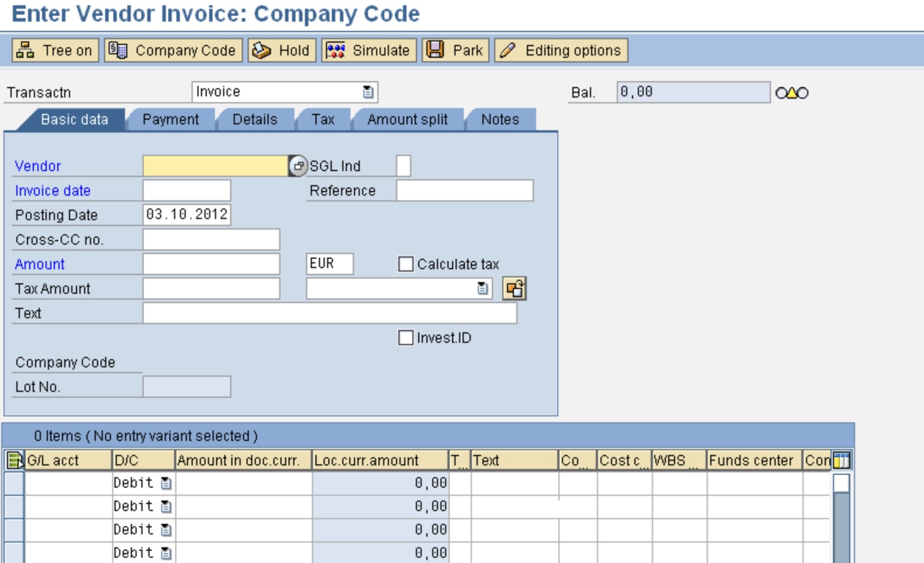
Task: Click the Cross-CC no. field
Action: click(x=211, y=239)
